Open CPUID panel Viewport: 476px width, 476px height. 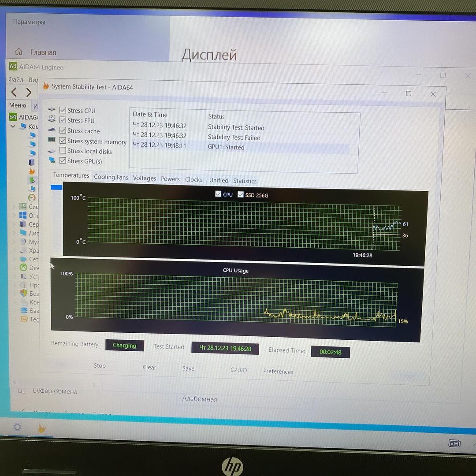238,370
